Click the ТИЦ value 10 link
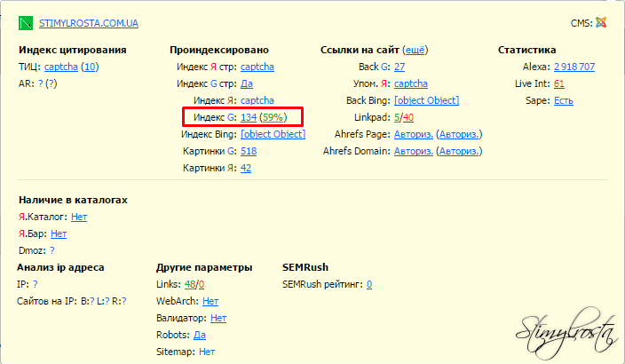The width and height of the screenshot is (625, 364). point(90,67)
